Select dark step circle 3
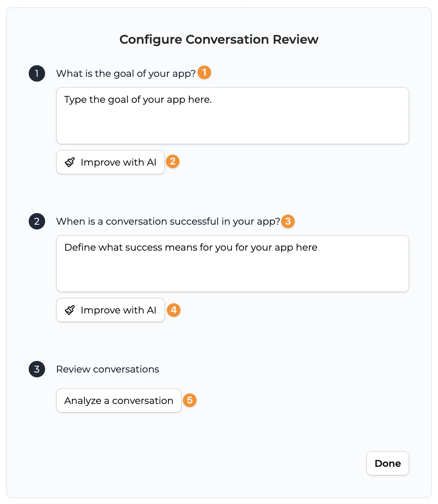 (37, 369)
